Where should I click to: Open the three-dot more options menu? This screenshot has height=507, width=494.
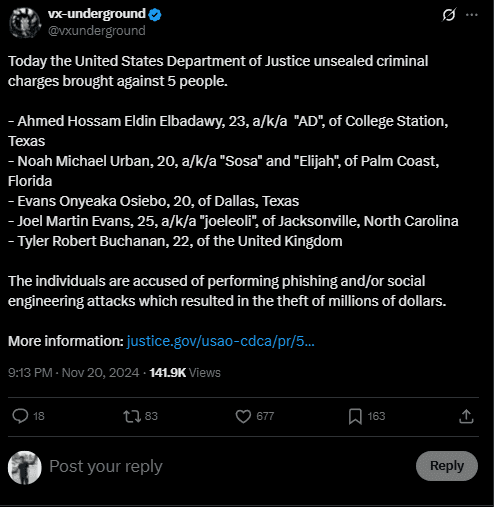coord(472,15)
